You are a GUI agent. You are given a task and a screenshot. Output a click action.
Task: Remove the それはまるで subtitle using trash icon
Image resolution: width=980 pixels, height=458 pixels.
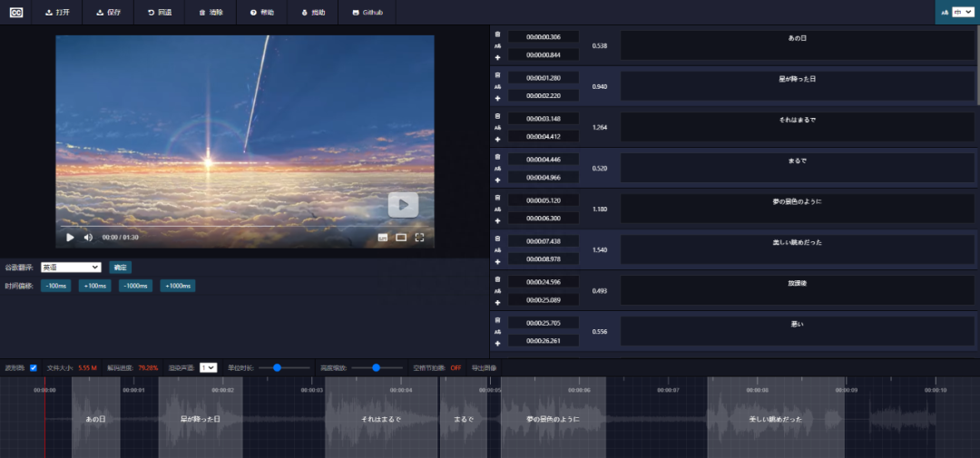[497, 116]
